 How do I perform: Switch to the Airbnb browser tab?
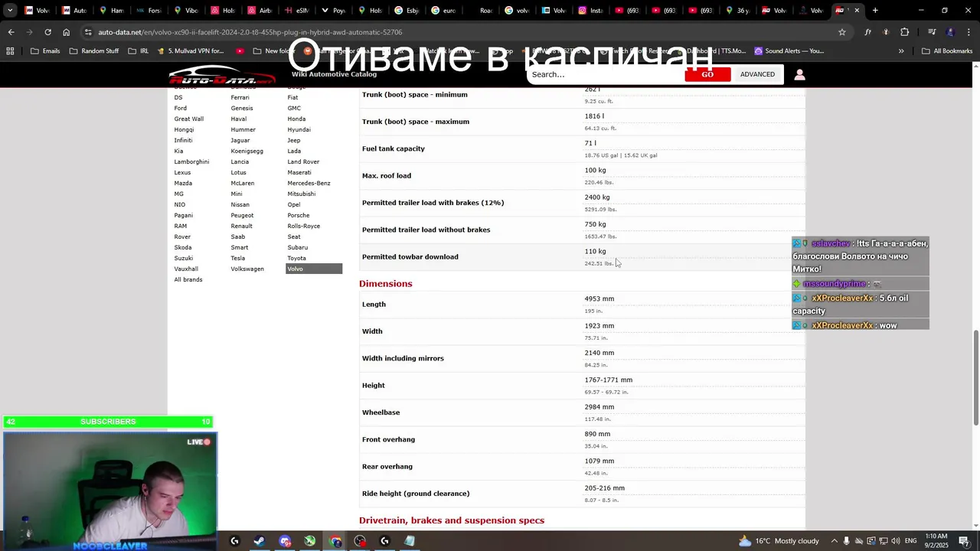pyautogui.click(x=261, y=11)
